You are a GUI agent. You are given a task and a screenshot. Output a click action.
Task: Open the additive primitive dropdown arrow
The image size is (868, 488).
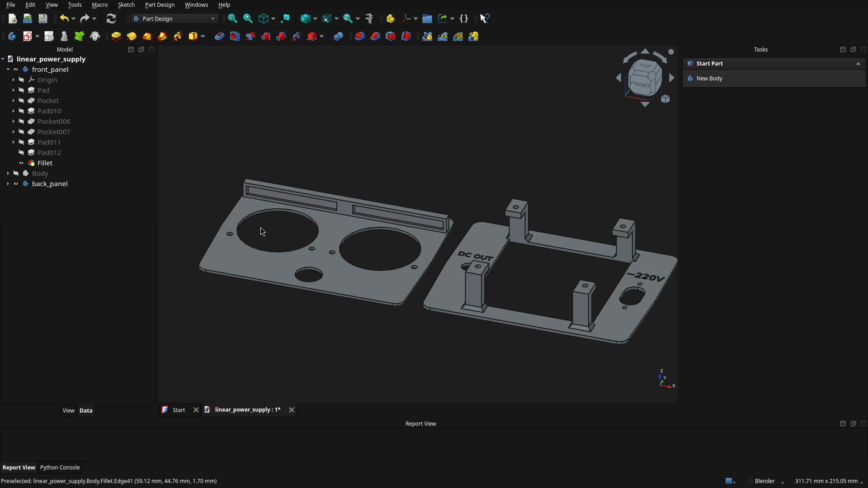pos(203,37)
